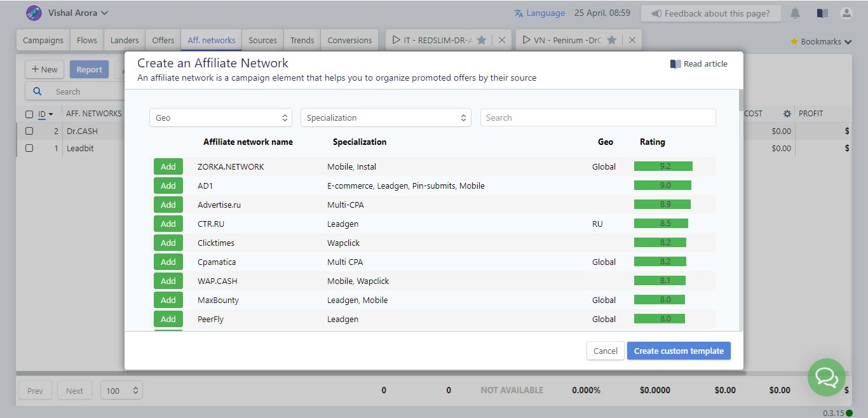The height and width of the screenshot is (418, 868).
Task: Click the New button
Action: coord(44,69)
